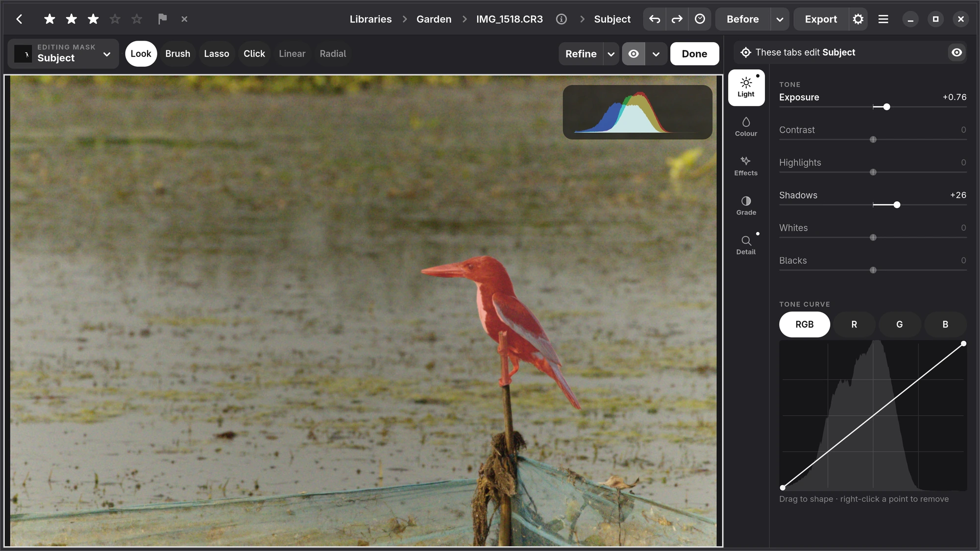Select the Look mask tool
This screenshot has height=551, width=980.
pos(141,54)
